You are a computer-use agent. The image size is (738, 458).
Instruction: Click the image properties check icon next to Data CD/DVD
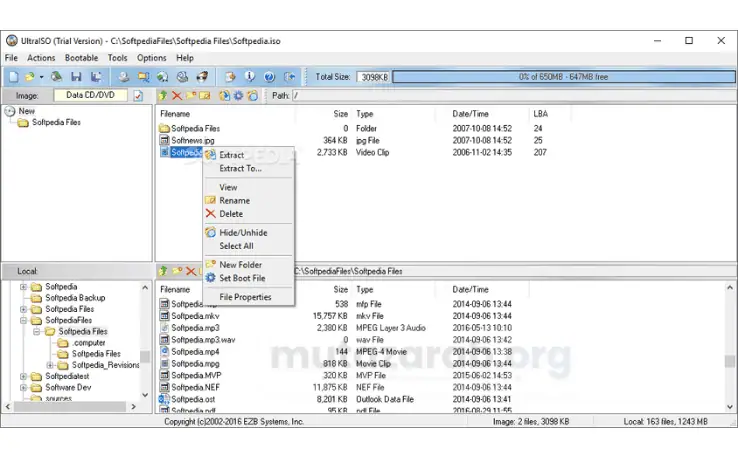[x=138, y=96]
